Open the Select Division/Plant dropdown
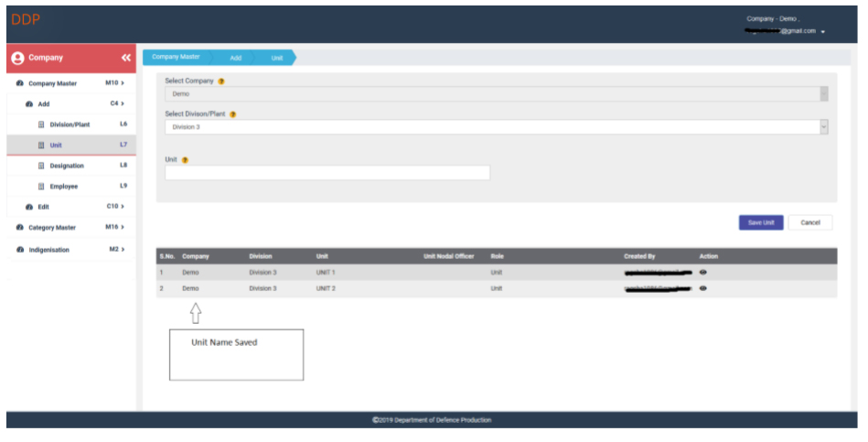Screen dimensions: 868x442 pos(497,127)
